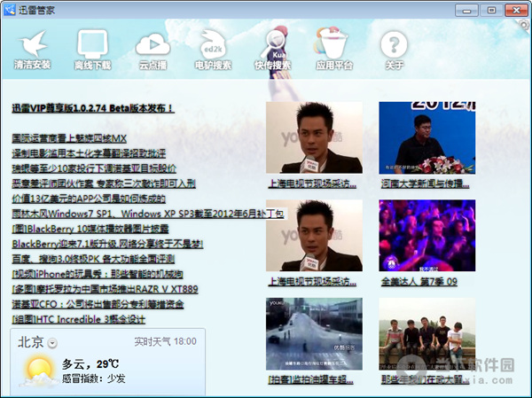Click the sun weather icon

[40, 372]
